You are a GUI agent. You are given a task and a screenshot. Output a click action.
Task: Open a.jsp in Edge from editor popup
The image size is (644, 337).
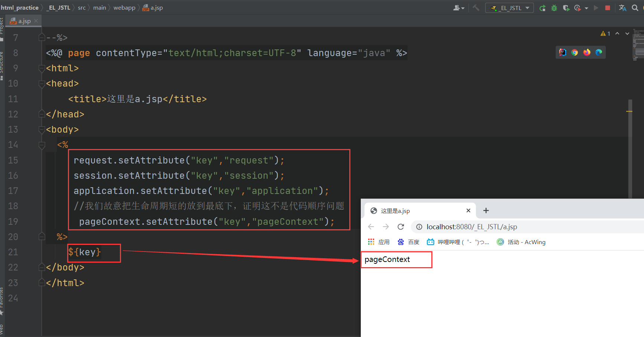[x=599, y=52]
